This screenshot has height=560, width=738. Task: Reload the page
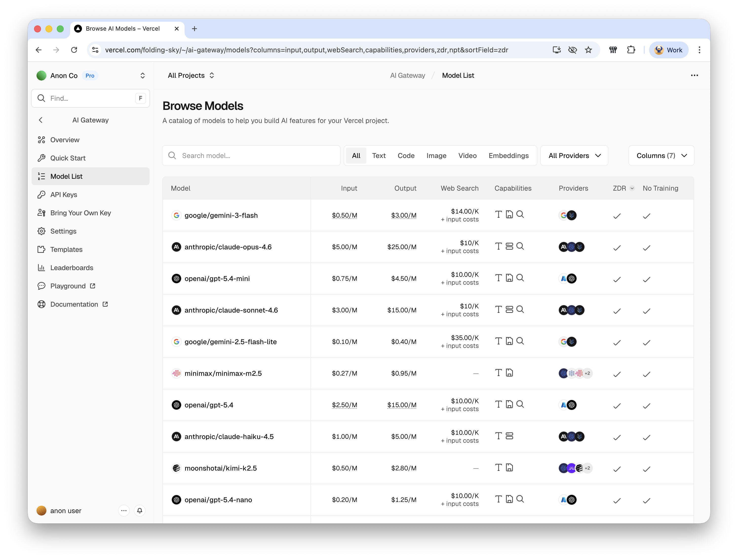tap(74, 50)
